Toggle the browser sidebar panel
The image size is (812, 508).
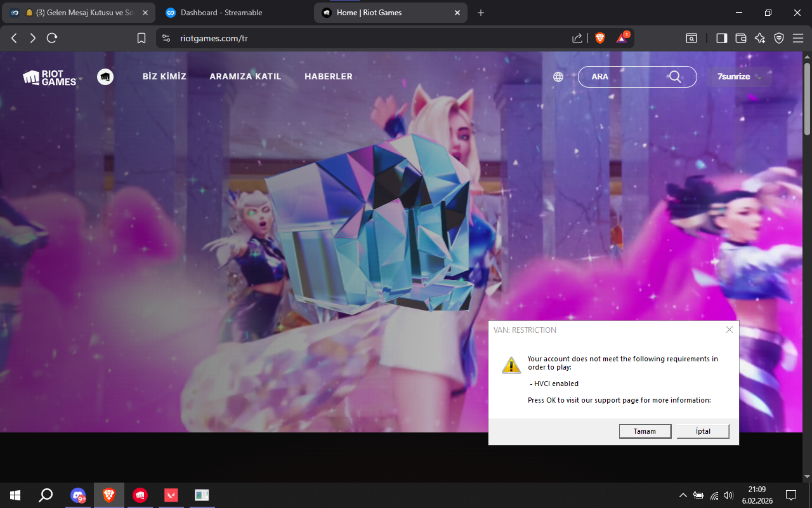(721, 38)
